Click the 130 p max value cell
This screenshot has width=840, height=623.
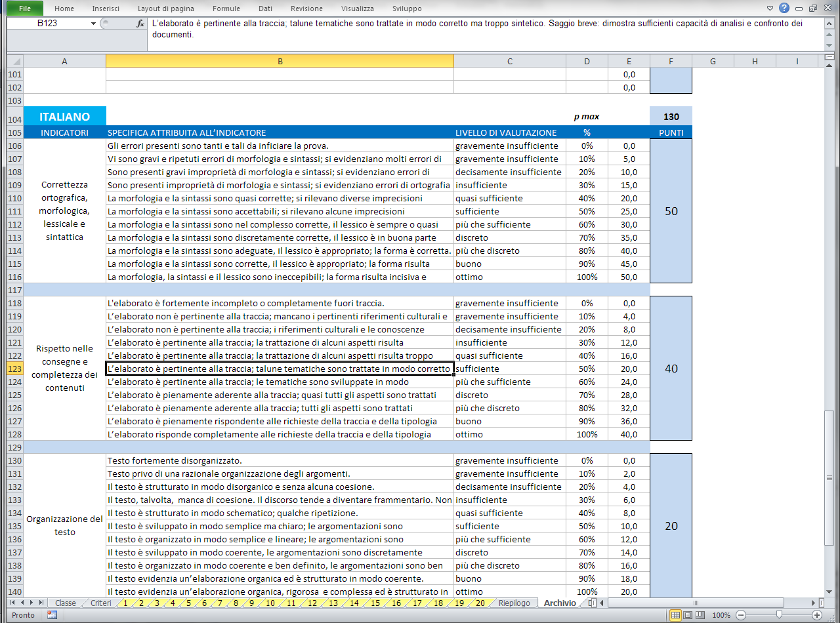pos(671,117)
